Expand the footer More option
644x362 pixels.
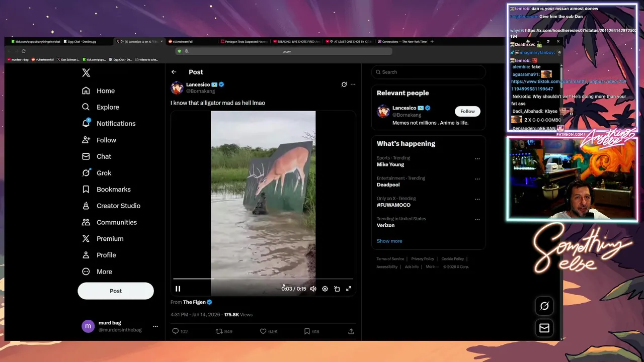432,267
